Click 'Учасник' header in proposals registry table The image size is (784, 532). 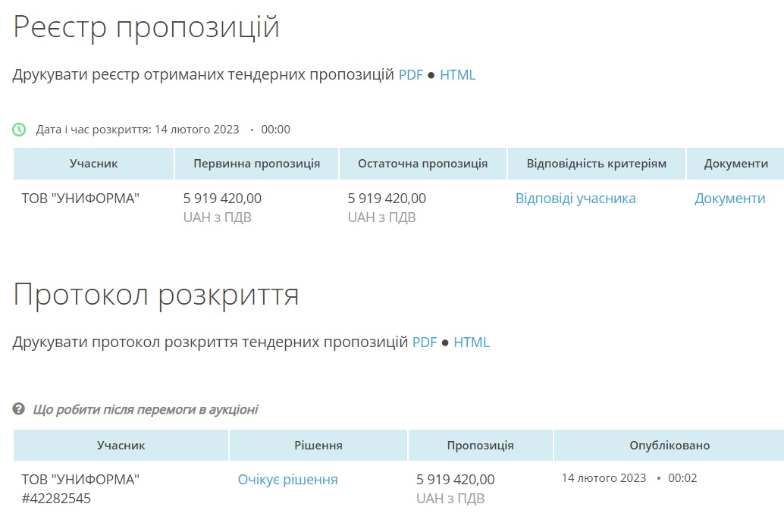93,164
